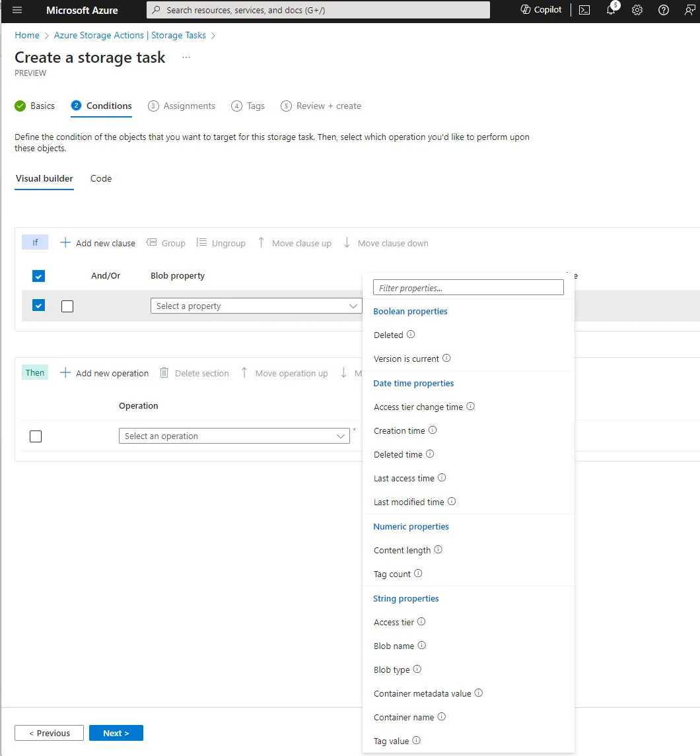Open Azure Storage Actions breadcrumb link
The width and height of the screenshot is (700, 756).
(129, 35)
